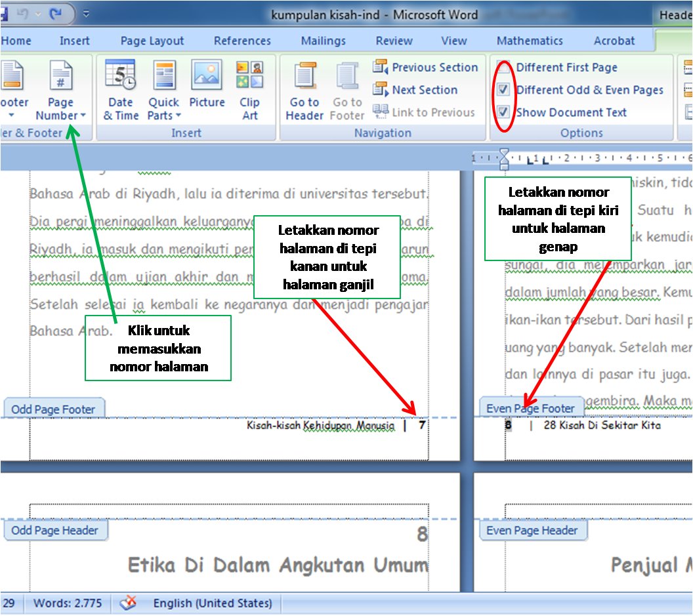
Task: Open the Quick Access Toolbar customize menu
Action: [86, 12]
